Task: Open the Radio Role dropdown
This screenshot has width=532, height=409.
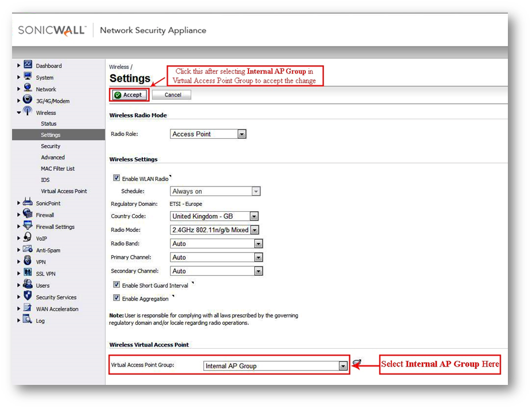Action: coord(208,134)
